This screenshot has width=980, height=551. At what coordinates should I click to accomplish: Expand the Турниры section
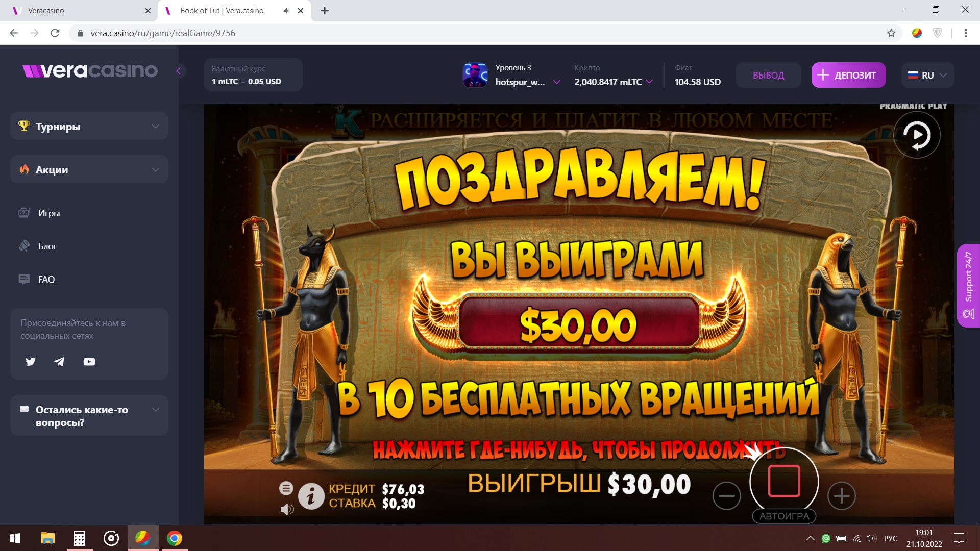tap(89, 126)
